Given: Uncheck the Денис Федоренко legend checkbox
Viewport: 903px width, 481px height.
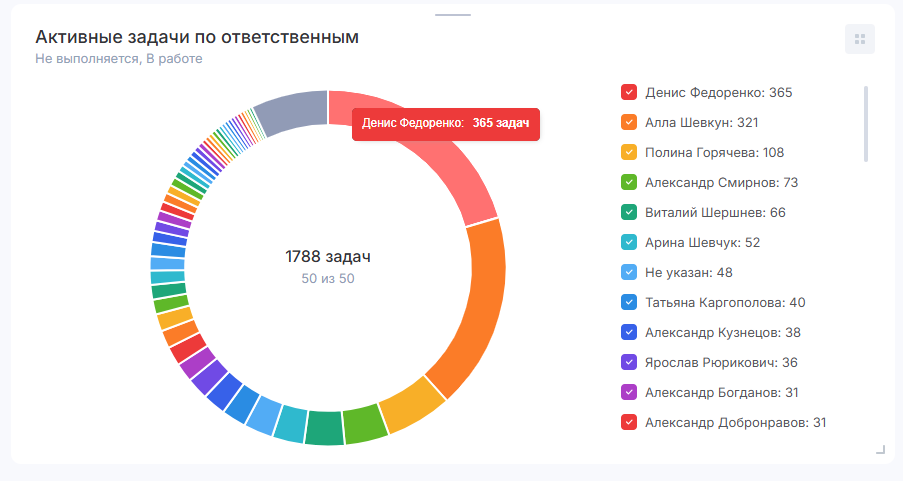Looking at the screenshot, I should click(x=629, y=93).
